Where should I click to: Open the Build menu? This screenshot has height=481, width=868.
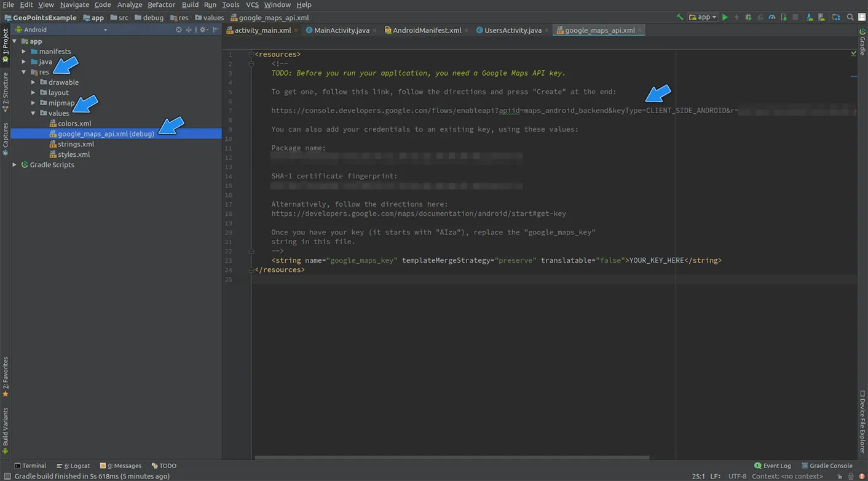click(x=190, y=4)
